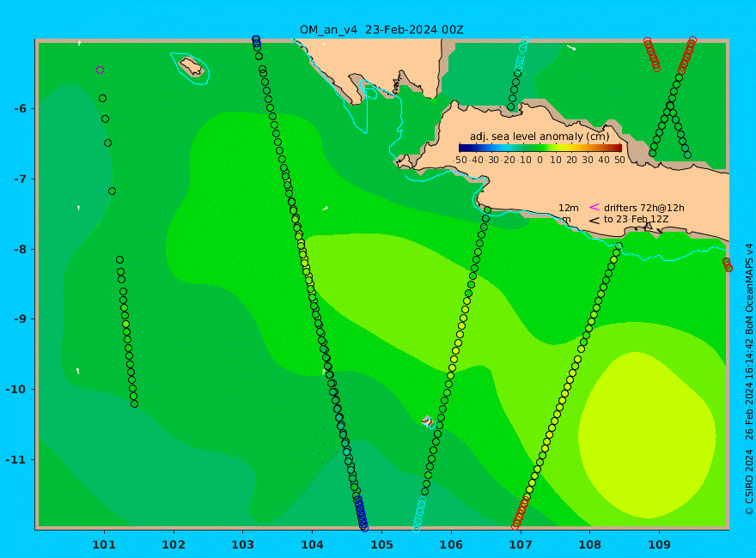Click the latitude axis label -11

(x=16, y=459)
